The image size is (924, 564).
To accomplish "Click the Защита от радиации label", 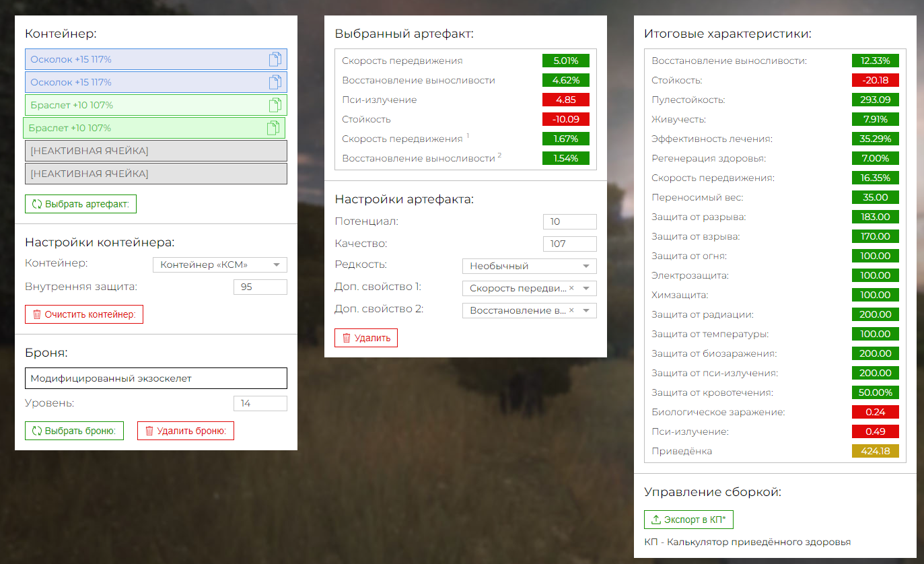I will [x=703, y=314].
